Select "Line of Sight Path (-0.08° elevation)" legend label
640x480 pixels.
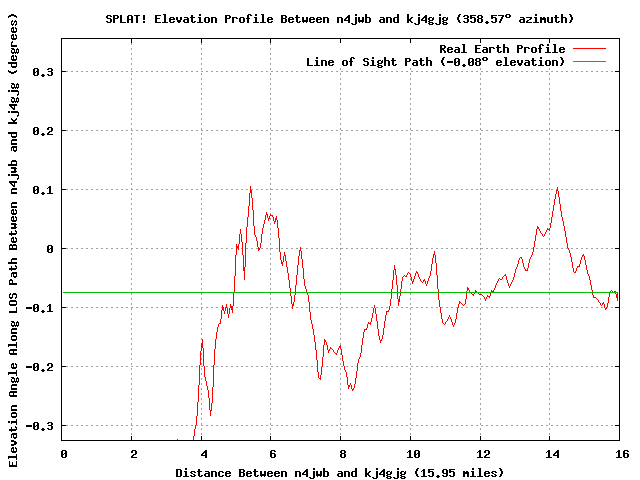coord(436,62)
